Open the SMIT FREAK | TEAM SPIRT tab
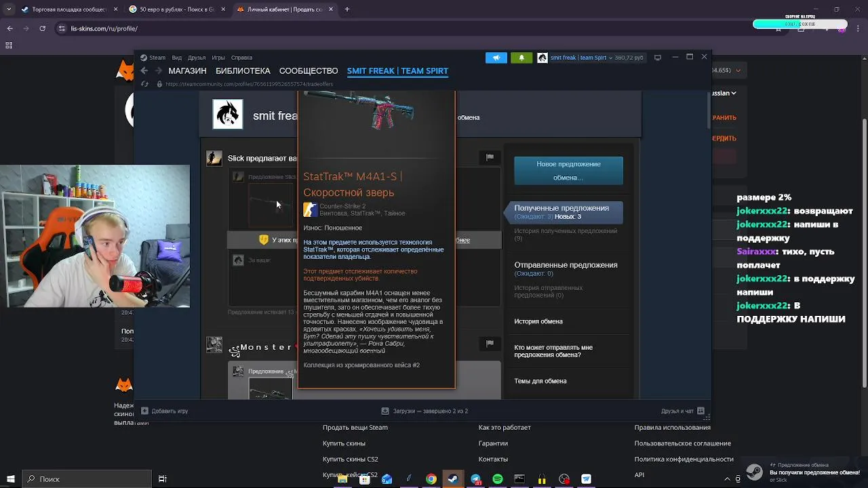Viewport: 868px width, 488px height. 397,70
